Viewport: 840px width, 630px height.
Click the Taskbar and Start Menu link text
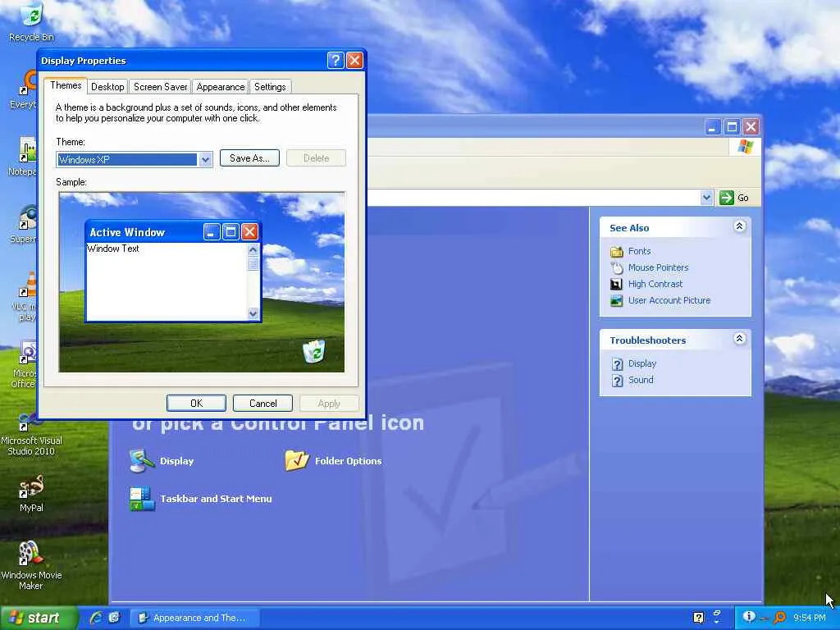216,499
